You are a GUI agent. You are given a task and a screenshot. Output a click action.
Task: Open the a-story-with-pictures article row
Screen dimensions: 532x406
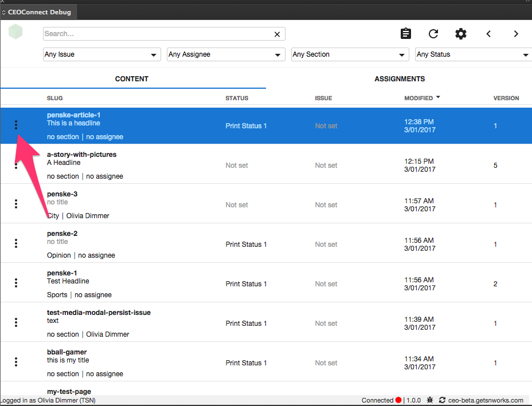pos(82,155)
